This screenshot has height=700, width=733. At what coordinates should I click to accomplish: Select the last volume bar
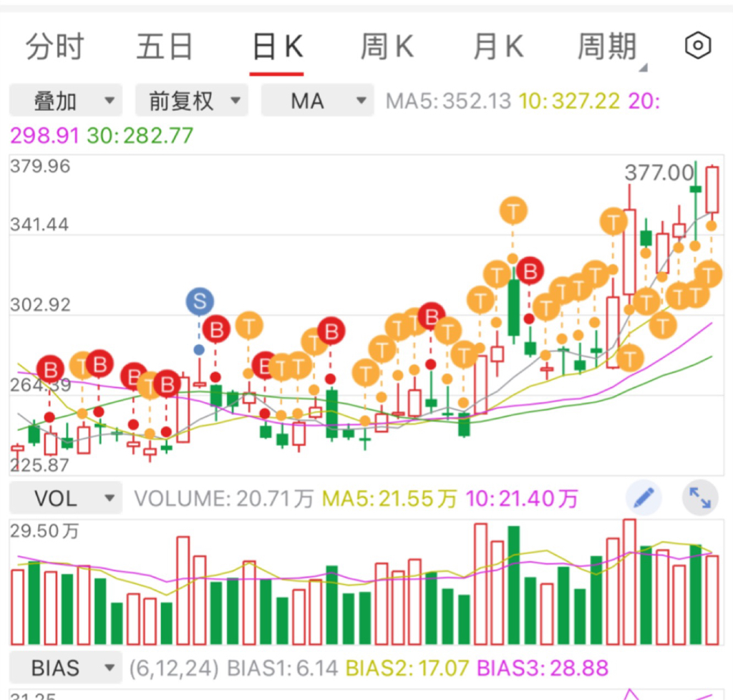point(712,600)
